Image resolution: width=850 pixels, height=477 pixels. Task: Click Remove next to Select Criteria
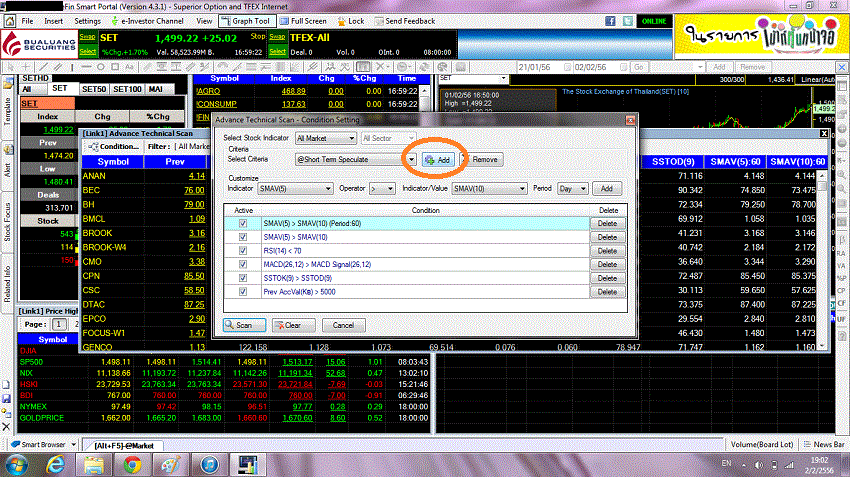pyautogui.click(x=482, y=160)
